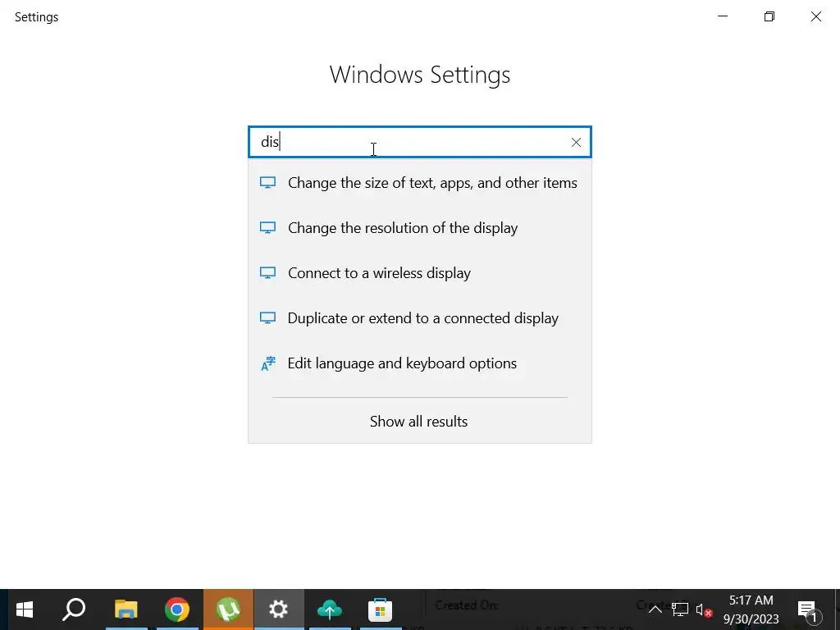Open Microsoft Store from the taskbar
840x630 pixels.
(x=381, y=609)
